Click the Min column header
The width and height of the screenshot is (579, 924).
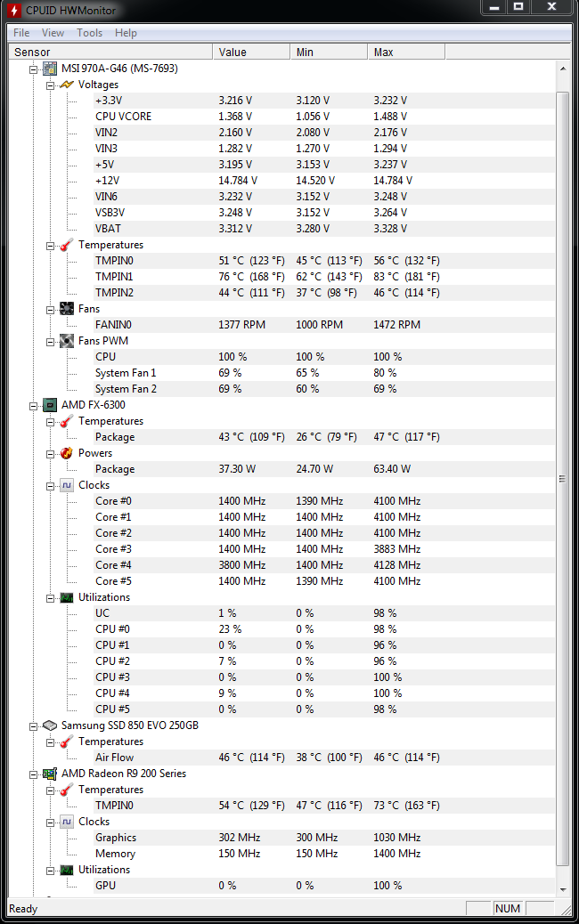(329, 52)
